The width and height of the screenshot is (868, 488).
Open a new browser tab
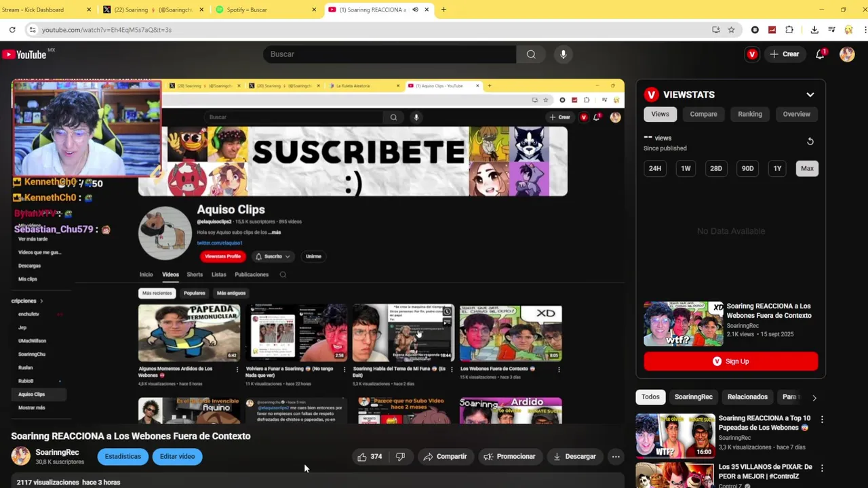pos(443,9)
